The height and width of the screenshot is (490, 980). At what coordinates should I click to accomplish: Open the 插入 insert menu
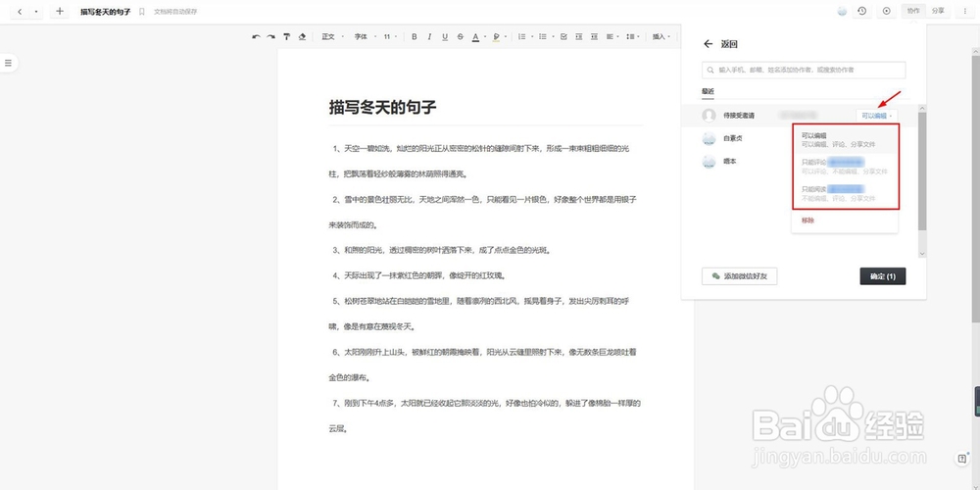[661, 37]
